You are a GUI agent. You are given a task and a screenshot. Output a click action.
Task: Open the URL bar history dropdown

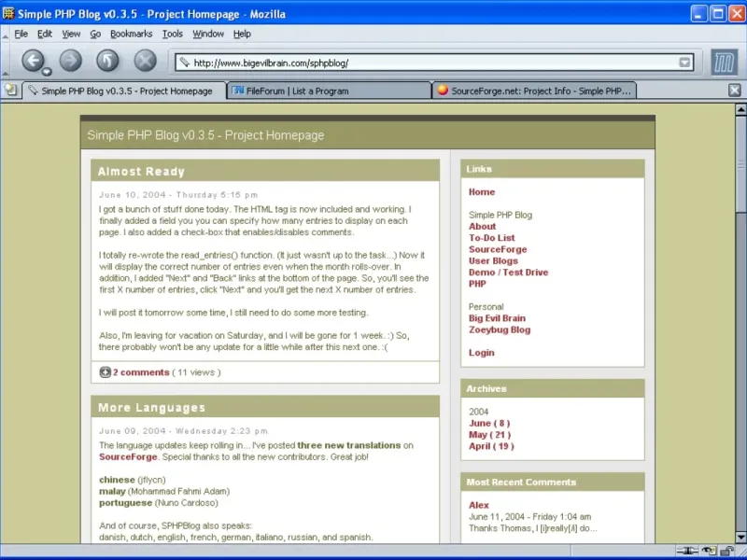click(684, 63)
